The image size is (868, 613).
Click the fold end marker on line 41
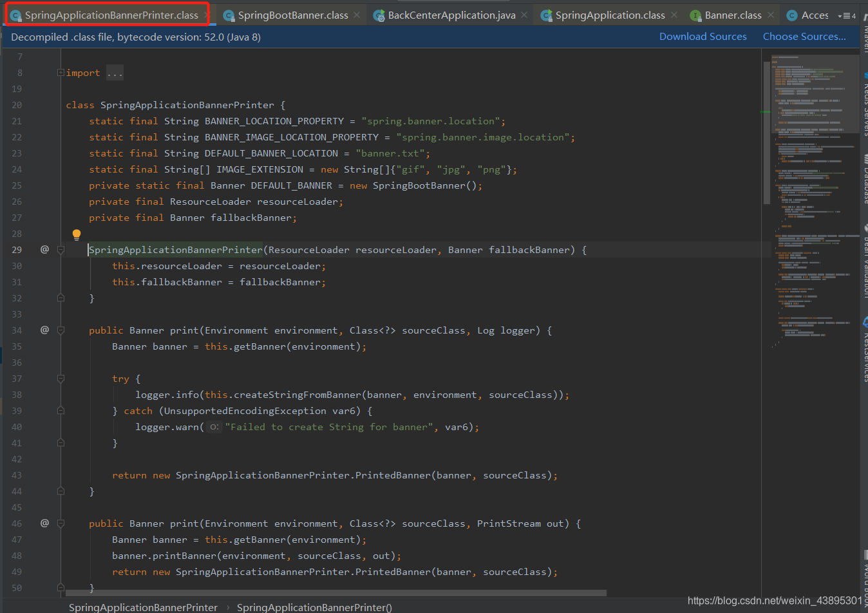point(61,443)
